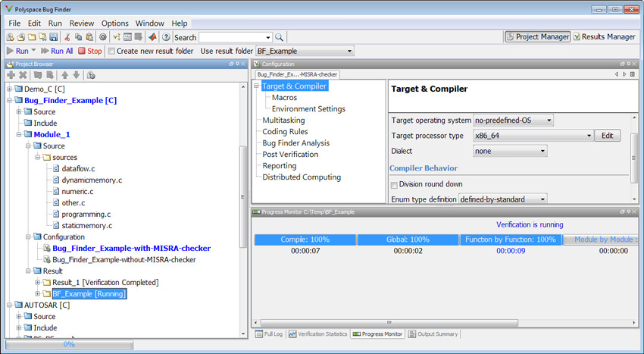Click the Move Down arrow in Project Browser
644x354 pixels.
76,75
